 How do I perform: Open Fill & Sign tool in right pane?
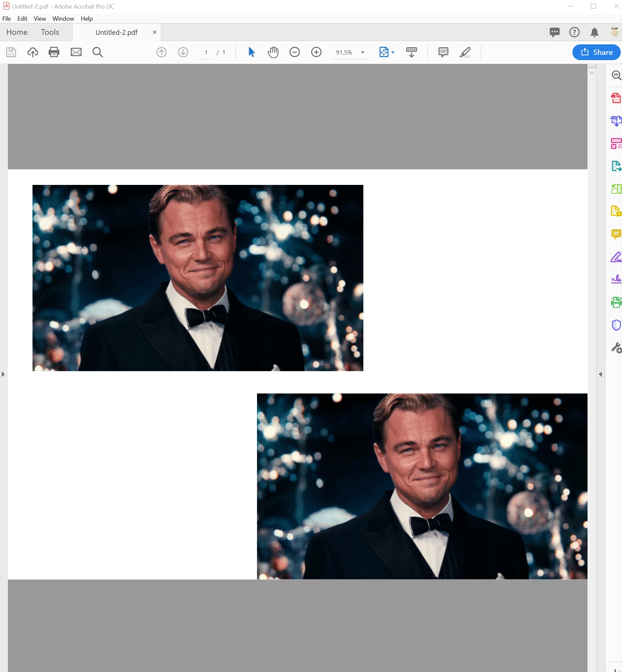coord(616,257)
